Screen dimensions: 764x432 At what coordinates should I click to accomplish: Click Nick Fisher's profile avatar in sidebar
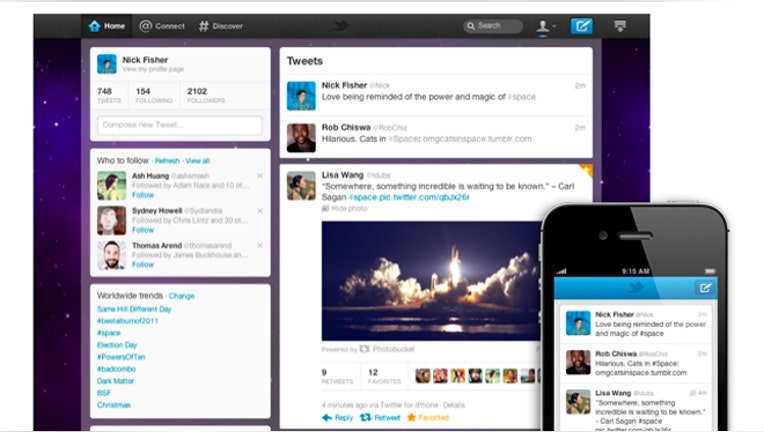(x=107, y=64)
